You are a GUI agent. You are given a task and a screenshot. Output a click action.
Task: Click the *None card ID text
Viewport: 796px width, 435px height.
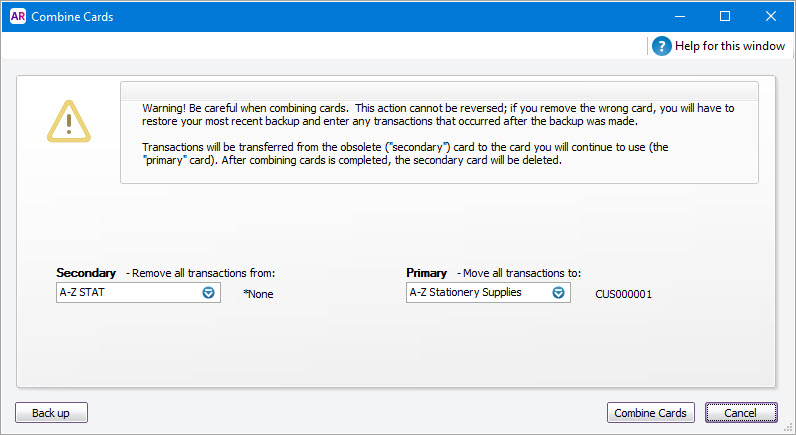[x=258, y=294]
